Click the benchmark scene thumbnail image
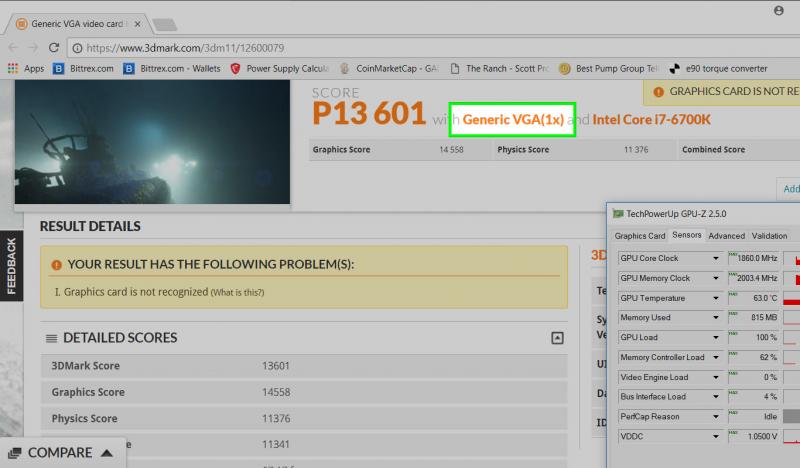 click(x=152, y=142)
